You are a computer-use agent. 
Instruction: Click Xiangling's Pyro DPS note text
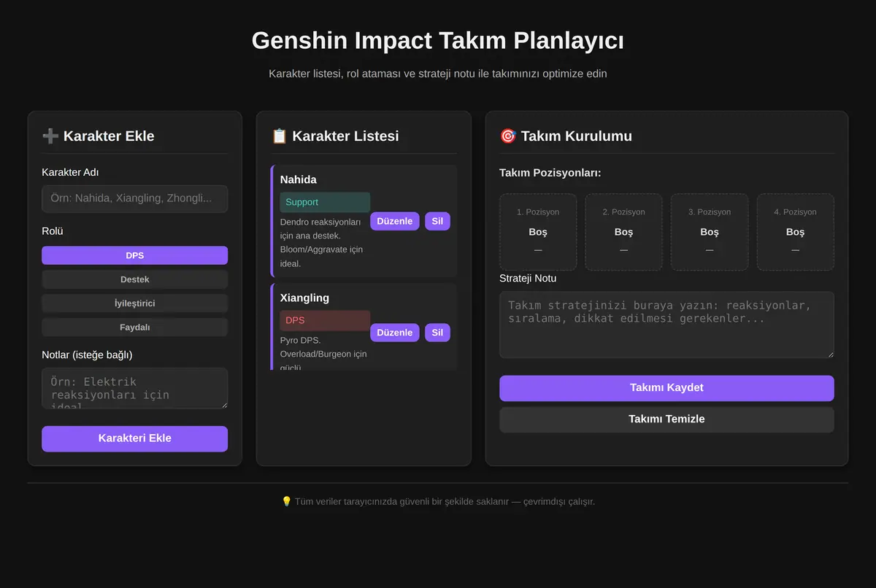point(323,354)
